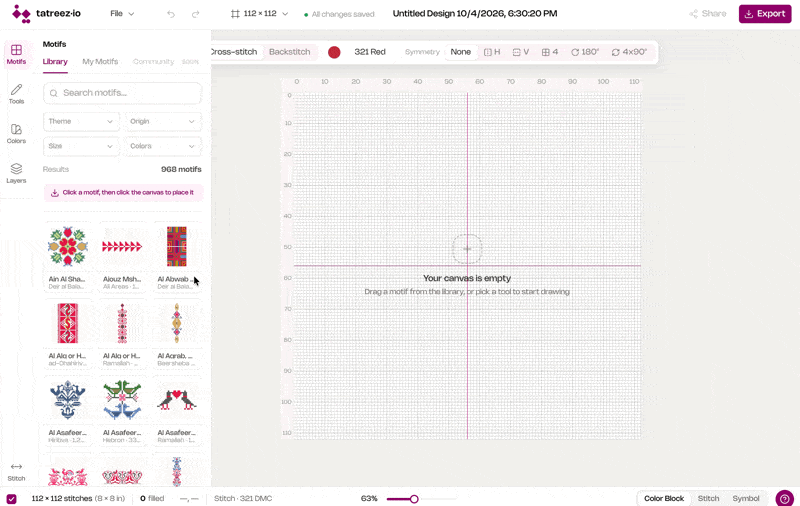
Task: Click the All changes saved indicator
Action: [x=339, y=14]
